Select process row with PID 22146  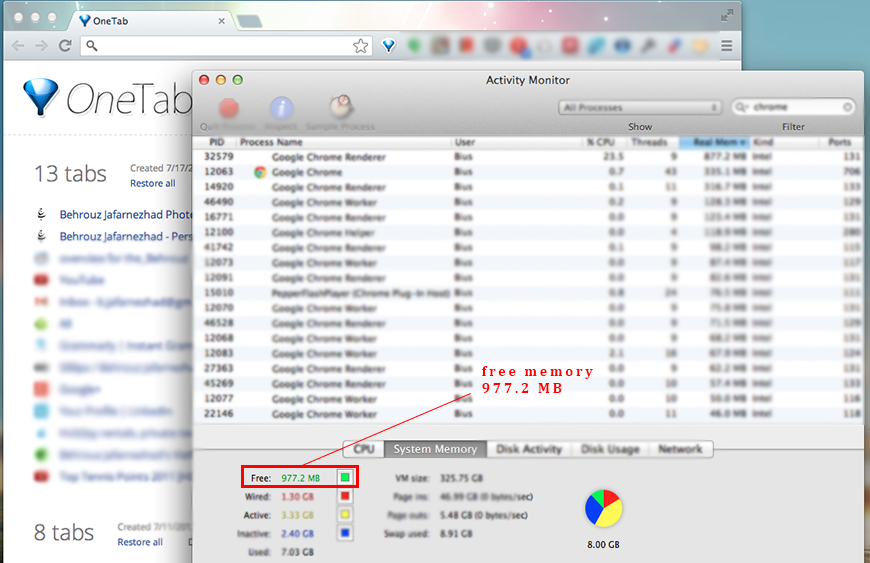point(528,414)
